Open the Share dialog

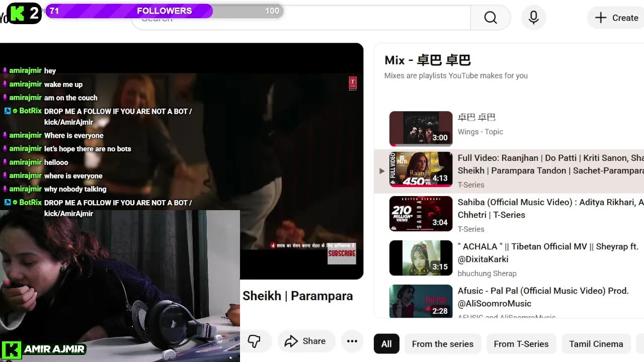coord(305,341)
